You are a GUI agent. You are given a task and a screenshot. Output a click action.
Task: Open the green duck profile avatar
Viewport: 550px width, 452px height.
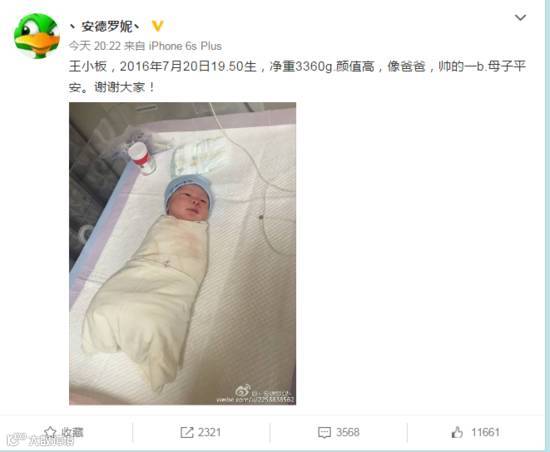[37, 36]
